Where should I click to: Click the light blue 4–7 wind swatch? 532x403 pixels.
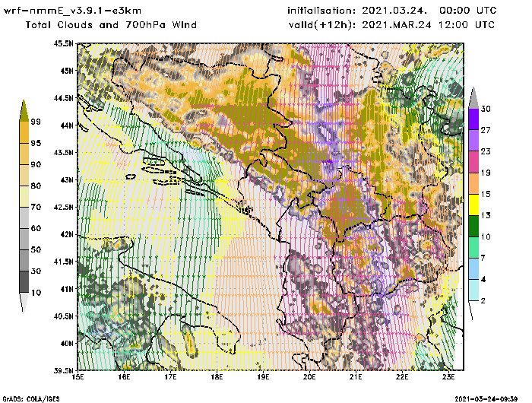click(473, 268)
